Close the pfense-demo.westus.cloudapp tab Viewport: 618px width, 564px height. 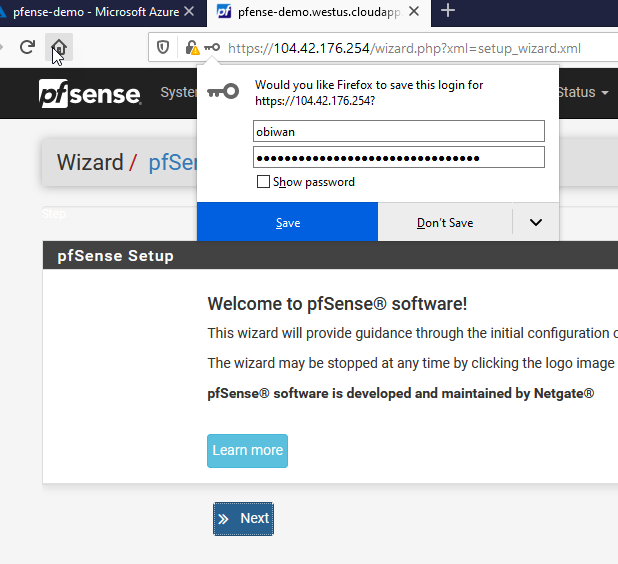click(x=414, y=11)
